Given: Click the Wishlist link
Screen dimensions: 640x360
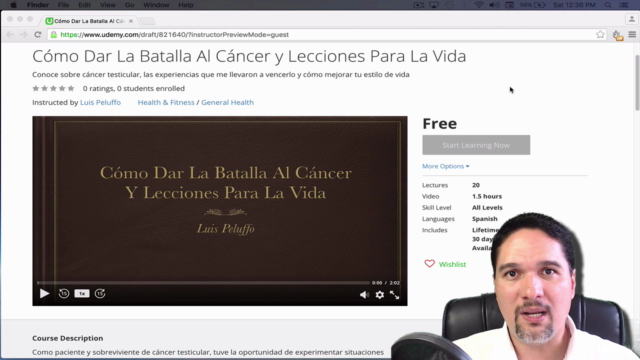Looking at the screenshot, I should point(452,264).
